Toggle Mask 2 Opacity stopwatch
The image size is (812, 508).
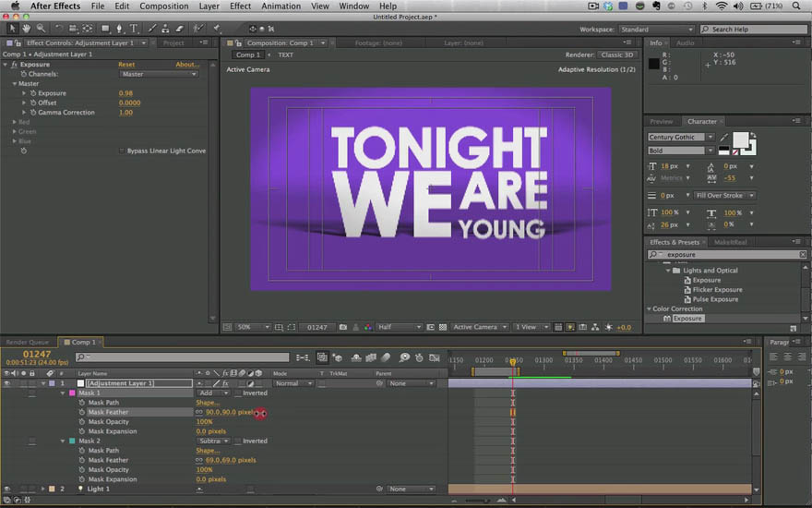pyautogui.click(x=82, y=469)
